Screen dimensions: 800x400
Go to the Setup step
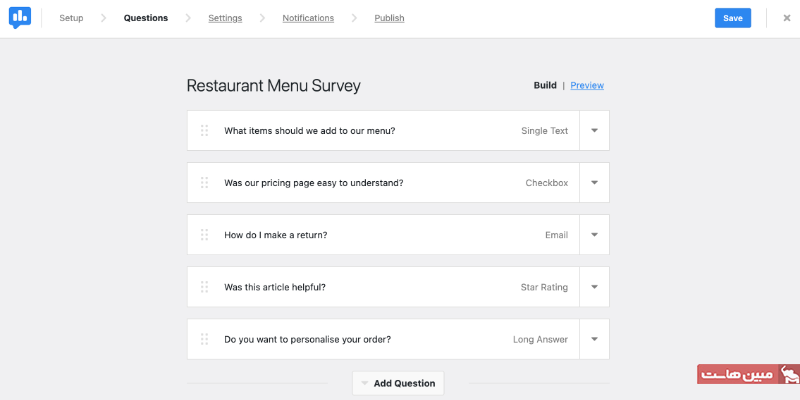point(71,18)
